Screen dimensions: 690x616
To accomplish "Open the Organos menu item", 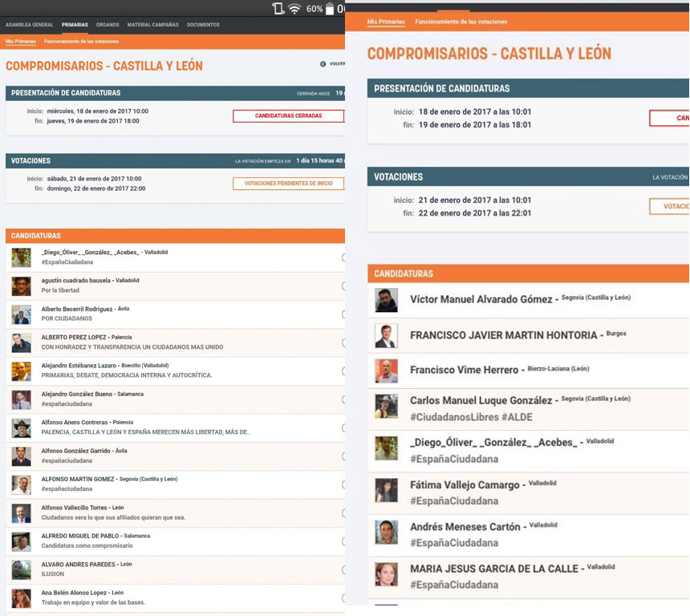I will click(108, 25).
